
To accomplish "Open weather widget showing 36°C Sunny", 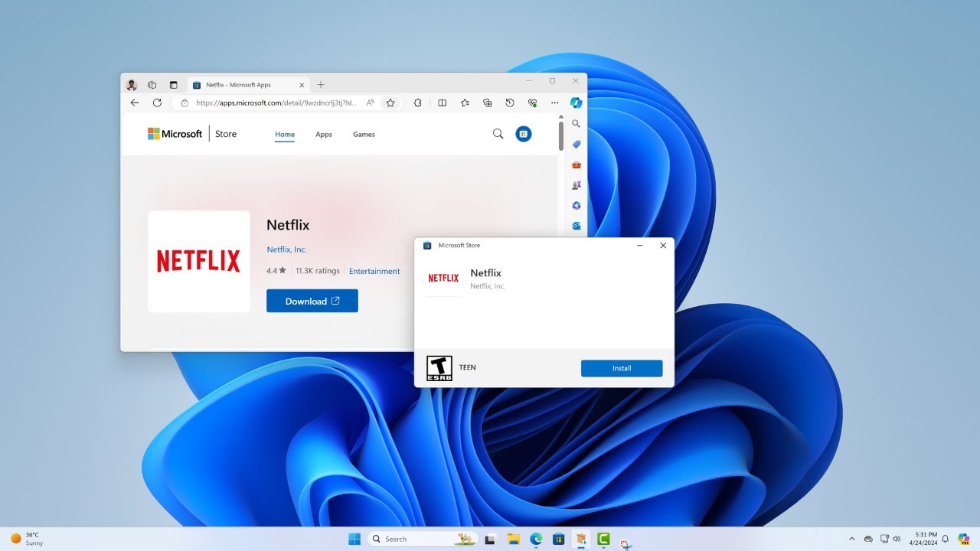I will click(x=27, y=539).
